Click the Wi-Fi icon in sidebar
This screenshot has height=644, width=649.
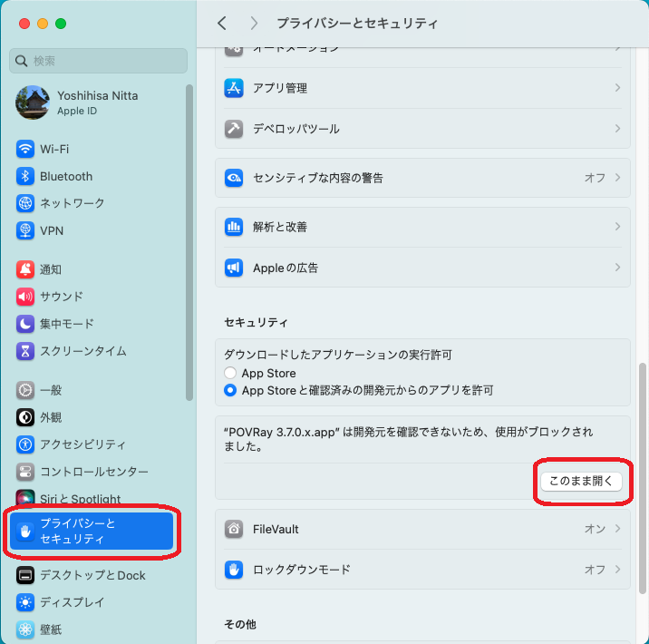pyautogui.click(x=25, y=149)
